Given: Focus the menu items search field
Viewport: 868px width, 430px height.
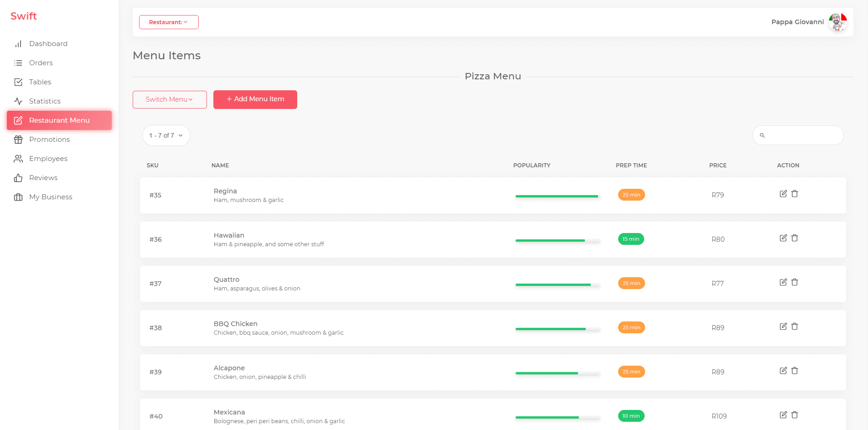Looking at the screenshot, I should [803, 135].
